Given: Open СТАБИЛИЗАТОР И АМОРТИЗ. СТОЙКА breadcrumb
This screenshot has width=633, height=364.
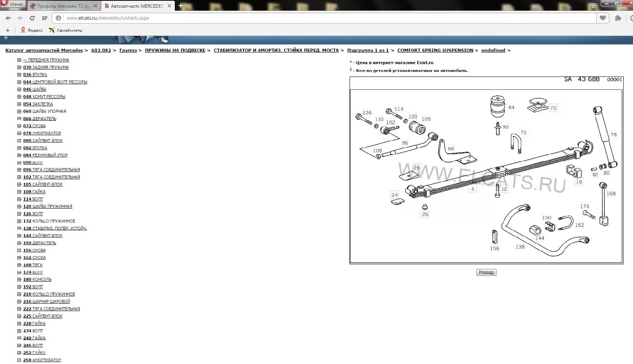Looking at the screenshot, I should pyautogui.click(x=276, y=50).
